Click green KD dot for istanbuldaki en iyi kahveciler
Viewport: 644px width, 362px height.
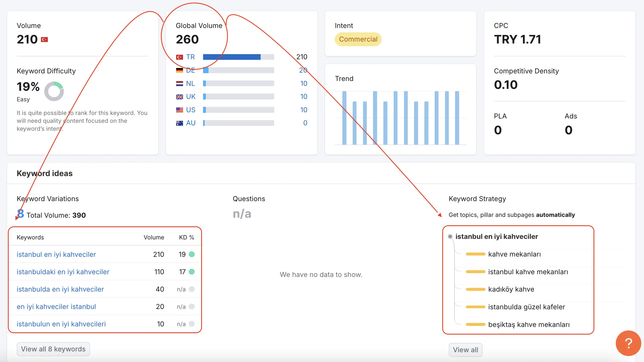[x=192, y=272]
